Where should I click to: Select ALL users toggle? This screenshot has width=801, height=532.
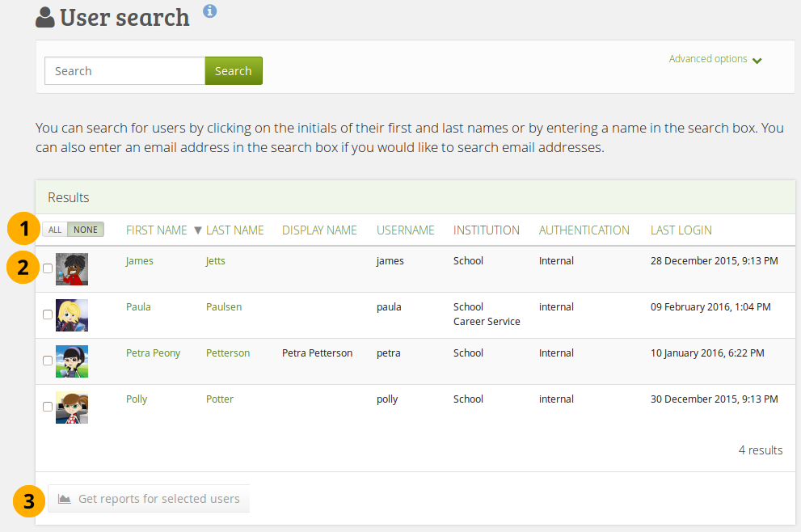[x=55, y=230]
